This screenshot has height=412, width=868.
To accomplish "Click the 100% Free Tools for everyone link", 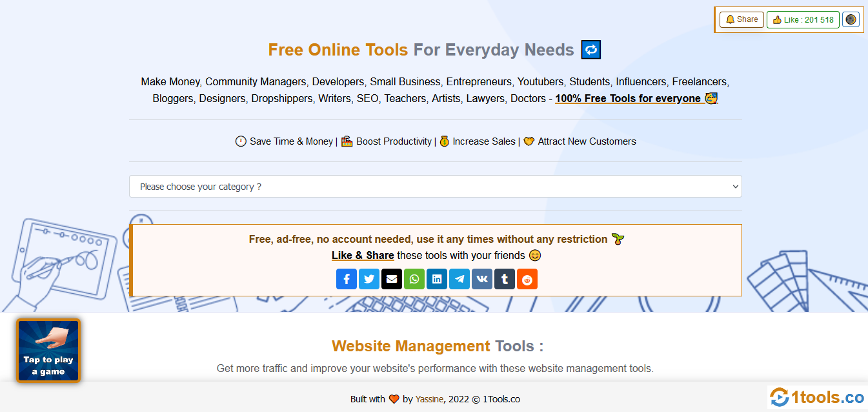I will tap(636, 98).
